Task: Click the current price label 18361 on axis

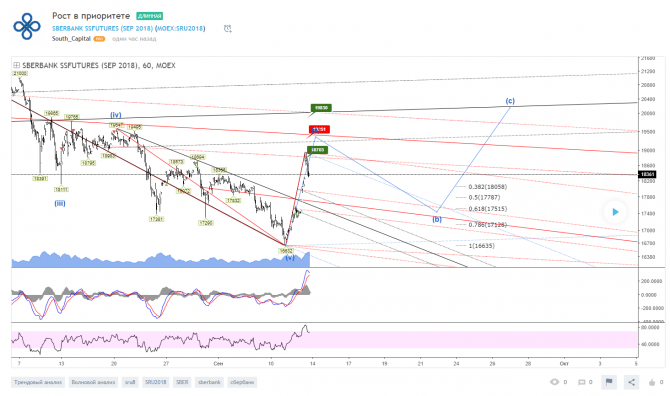Action: point(647,174)
